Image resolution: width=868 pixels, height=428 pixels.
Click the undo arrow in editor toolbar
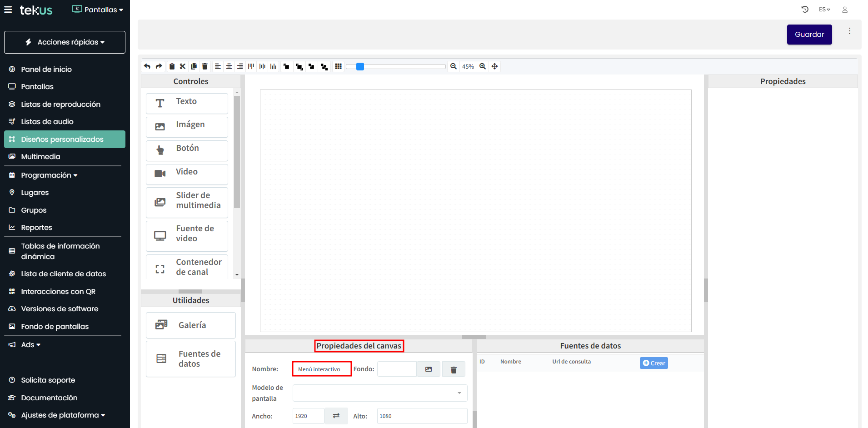click(147, 66)
